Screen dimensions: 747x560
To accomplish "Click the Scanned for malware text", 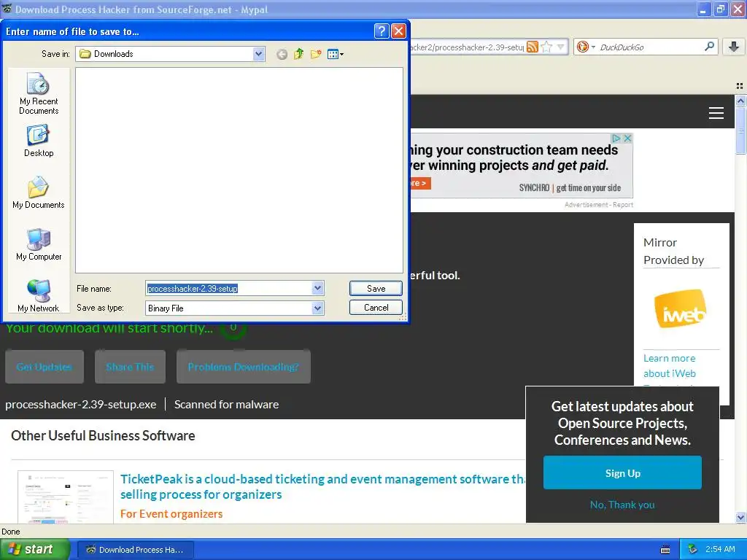I will (226, 404).
